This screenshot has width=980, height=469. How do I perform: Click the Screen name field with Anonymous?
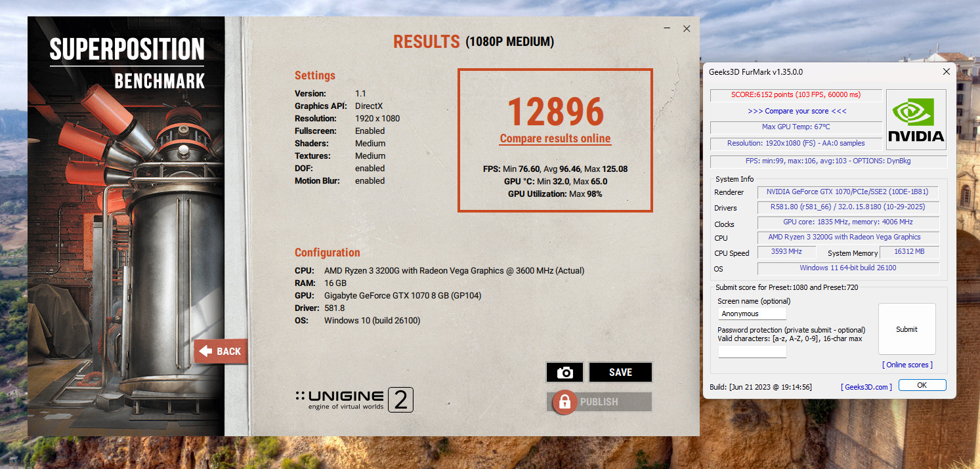tap(752, 314)
